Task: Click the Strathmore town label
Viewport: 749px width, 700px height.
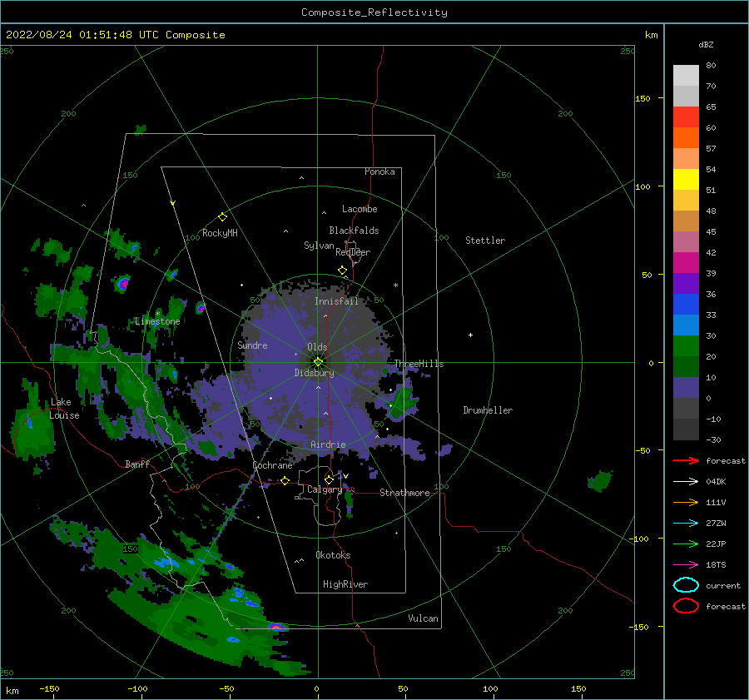Action: (x=404, y=493)
